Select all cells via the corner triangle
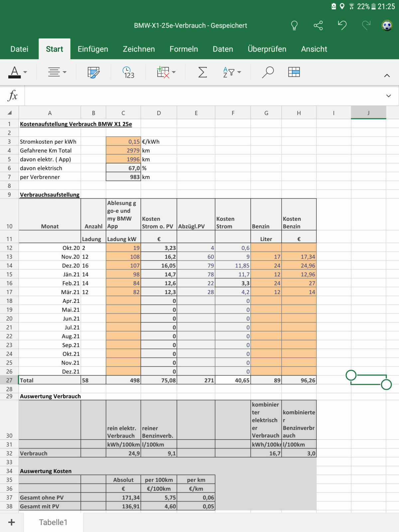 point(9,113)
